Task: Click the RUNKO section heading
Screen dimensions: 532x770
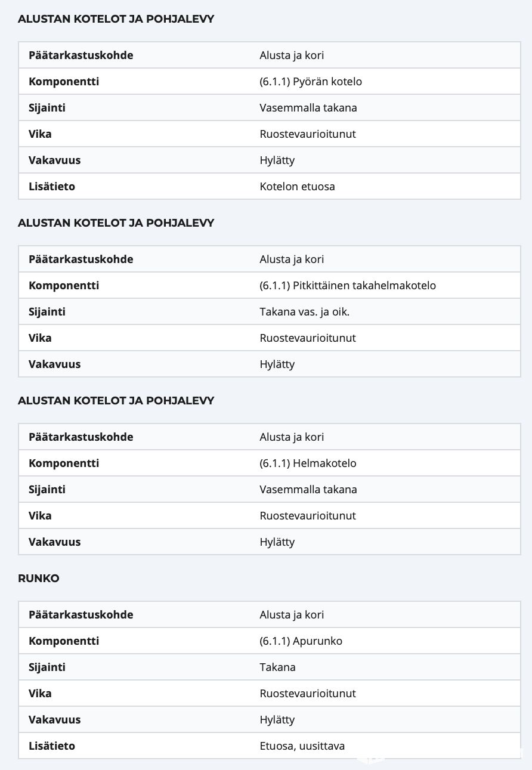Action: [x=39, y=579]
